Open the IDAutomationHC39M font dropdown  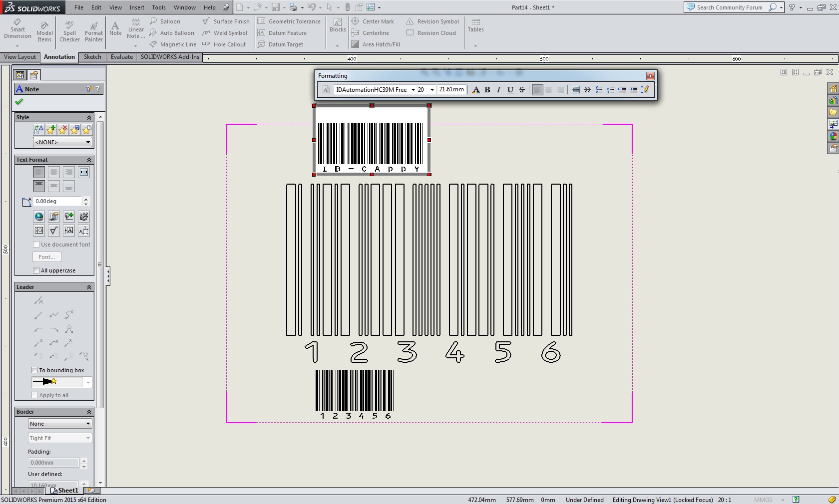point(413,90)
